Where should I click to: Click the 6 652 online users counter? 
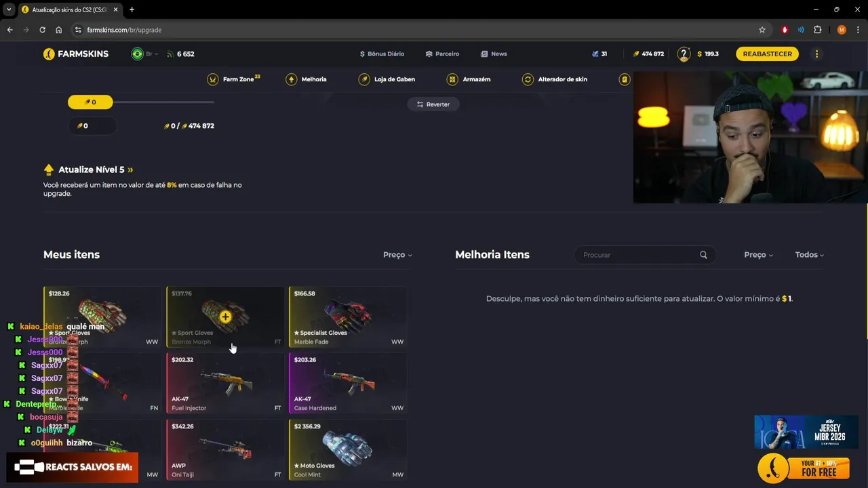tap(180, 54)
